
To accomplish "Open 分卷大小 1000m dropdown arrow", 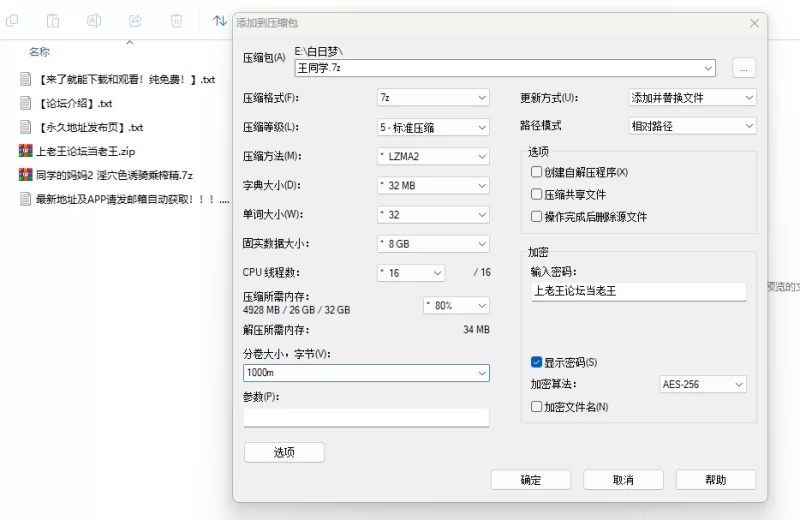I will [482, 373].
